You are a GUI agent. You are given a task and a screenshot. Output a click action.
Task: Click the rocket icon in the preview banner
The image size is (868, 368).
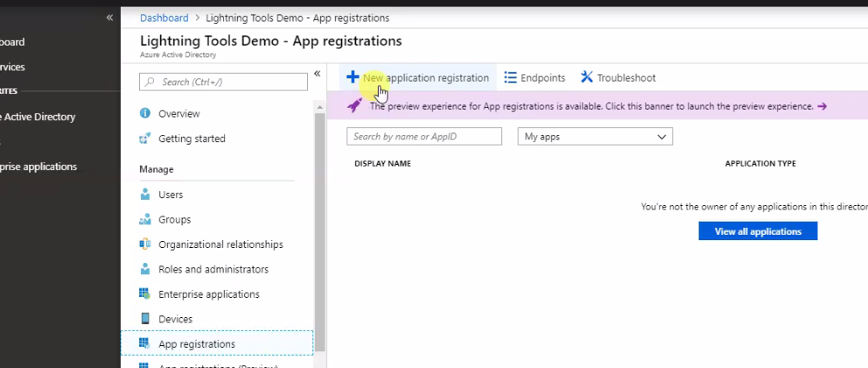(354, 105)
